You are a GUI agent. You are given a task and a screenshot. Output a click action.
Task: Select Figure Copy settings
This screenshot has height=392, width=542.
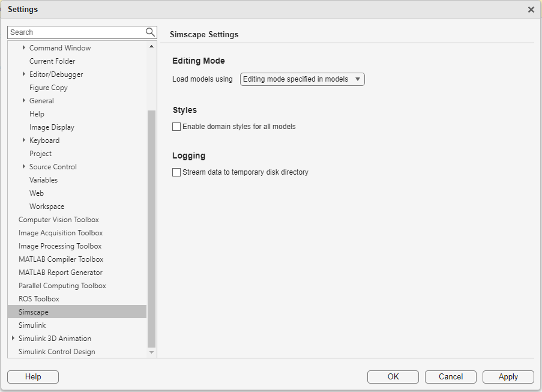click(x=49, y=88)
